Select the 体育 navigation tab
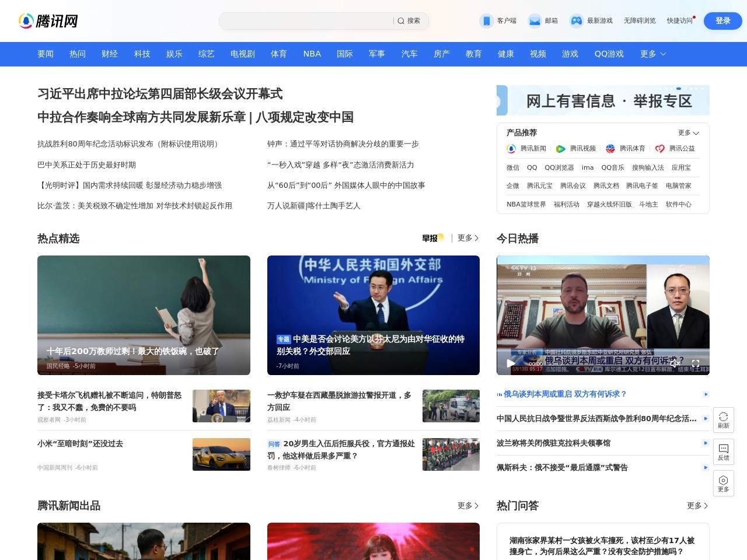Image resolution: width=747 pixels, height=560 pixels. (x=279, y=54)
